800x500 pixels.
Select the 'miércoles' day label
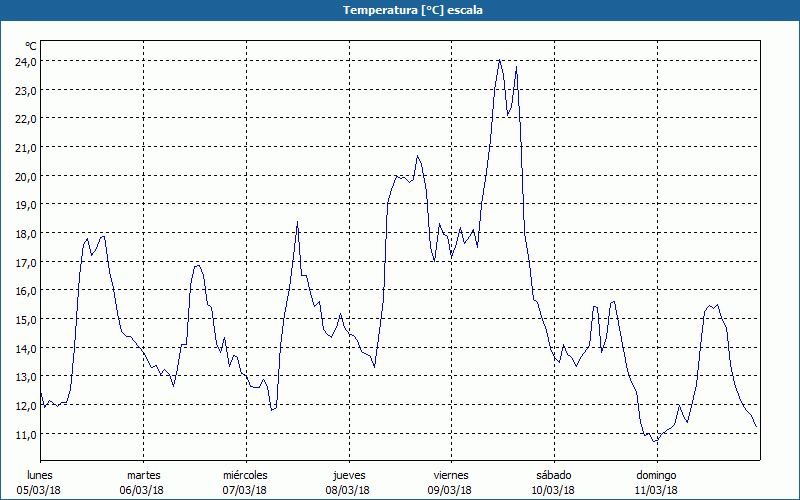(x=245, y=474)
